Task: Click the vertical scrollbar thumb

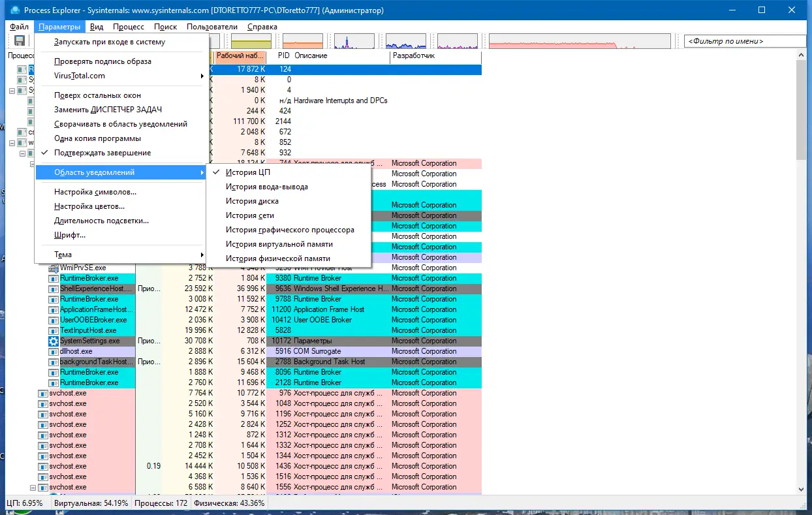Action: pos(802,109)
